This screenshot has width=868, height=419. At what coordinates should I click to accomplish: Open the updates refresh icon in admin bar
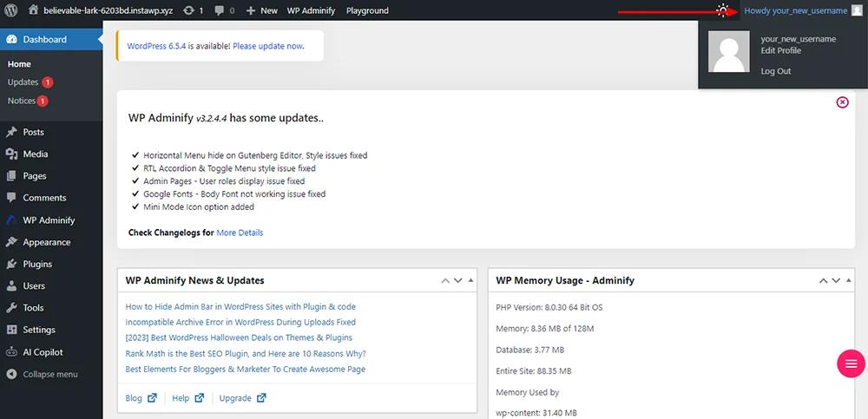tap(188, 10)
